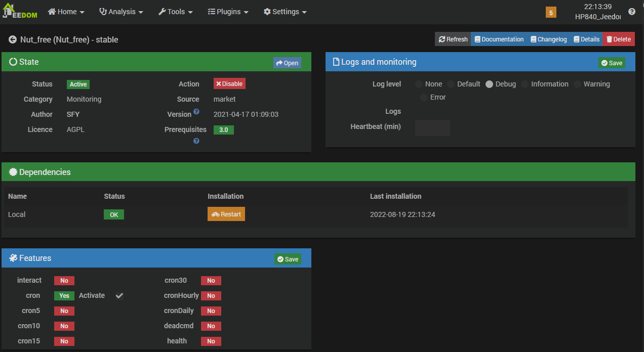Image resolution: width=644 pixels, height=352 pixels.
Task: Click the last installation date 2022-08-19 22:13:24
Action: (402, 214)
